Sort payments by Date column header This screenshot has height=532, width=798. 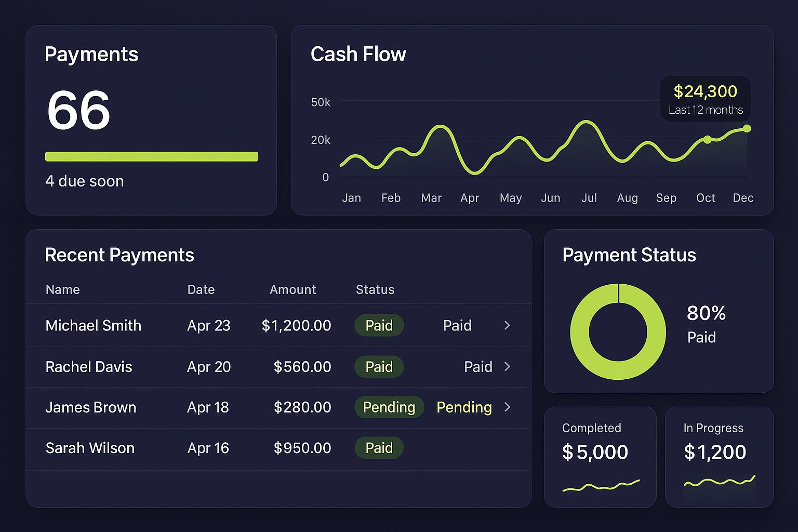[x=201, y=289]
